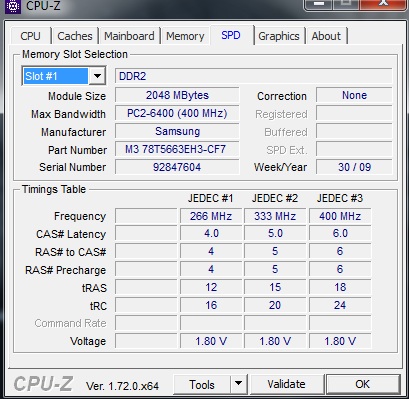Image resolution: width=409 pixels, height=399 pixels.
Task: Click the DDR2 memory type field
Action: (x=253, y=76)
